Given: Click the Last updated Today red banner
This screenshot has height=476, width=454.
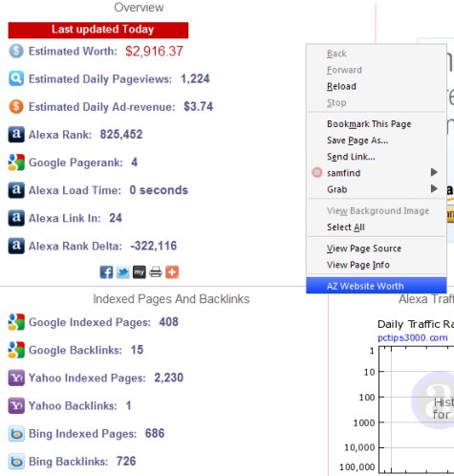Looking at the screenshot, I should pos(98,30).
